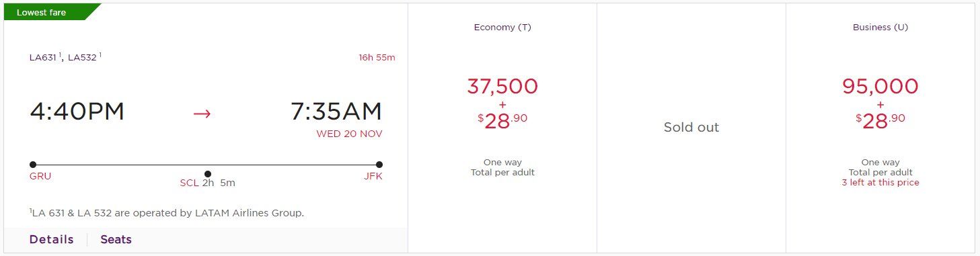Click the JFK arrival dot on timeline
980x256 pixels.
(x=379, y=165)
